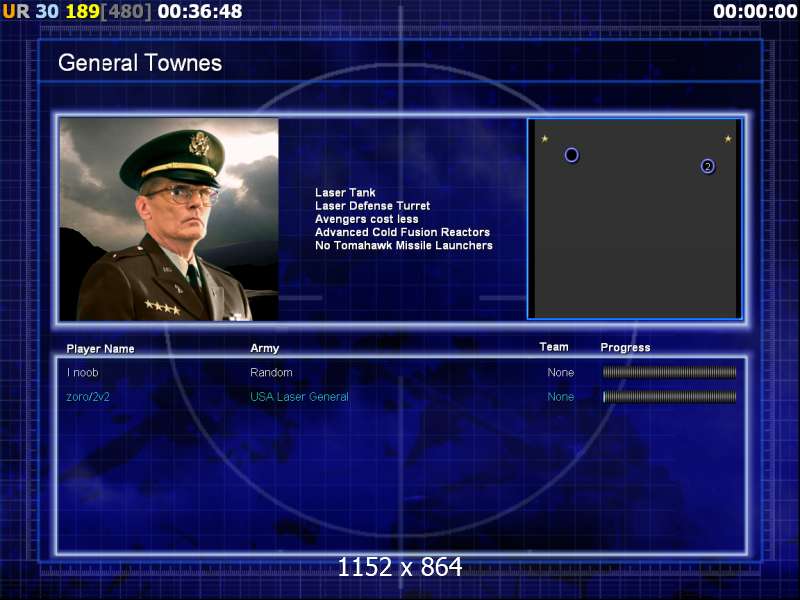Click the top-left yellow star on the map
The image size is (800, 600).
point(545,139)
